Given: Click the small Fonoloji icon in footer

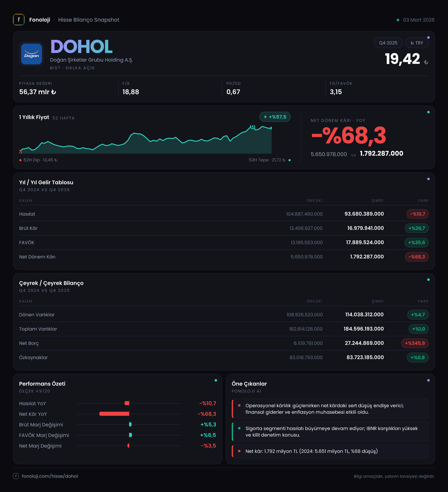Looking at the screenshot, I should tap(16, 476).
